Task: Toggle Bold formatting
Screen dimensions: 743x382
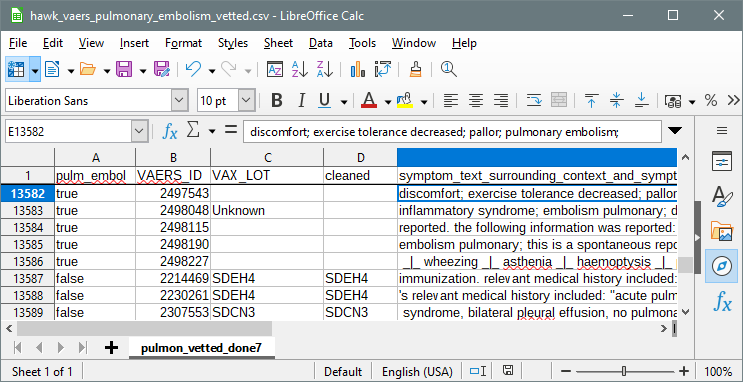Action: [x=277, y=100]
